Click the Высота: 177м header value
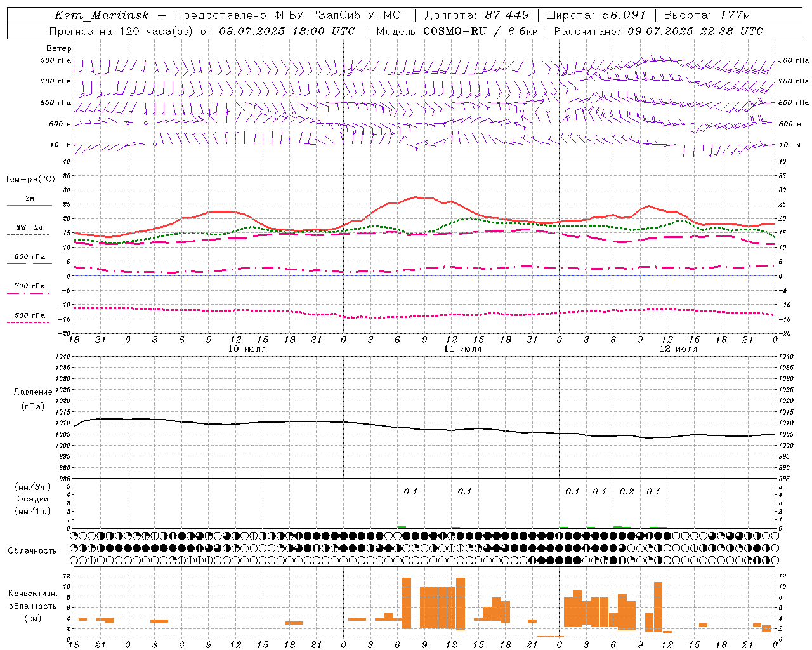Screen dimensions: 812x650 [x=707, y=15]
